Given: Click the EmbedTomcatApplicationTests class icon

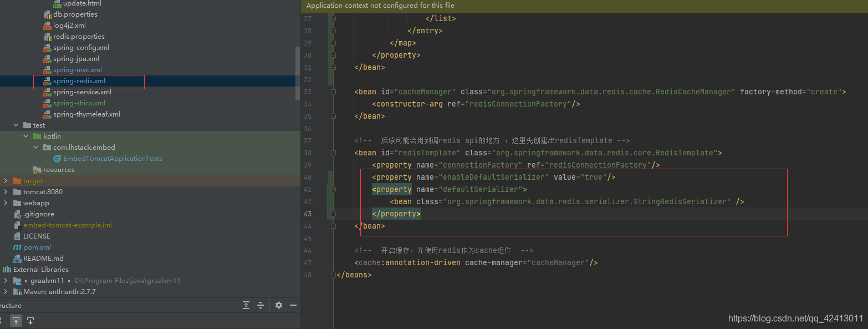Looking at the screenshot, I should [57, 159].
